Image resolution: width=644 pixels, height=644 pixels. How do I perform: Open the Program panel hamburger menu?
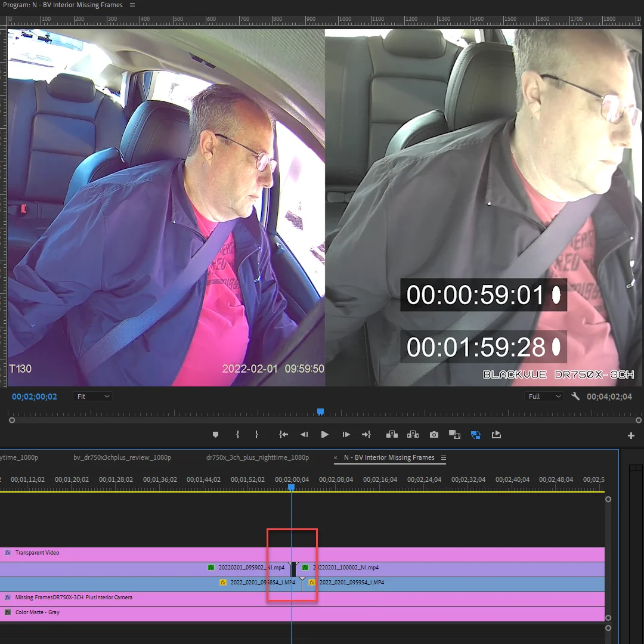[132, 5]
